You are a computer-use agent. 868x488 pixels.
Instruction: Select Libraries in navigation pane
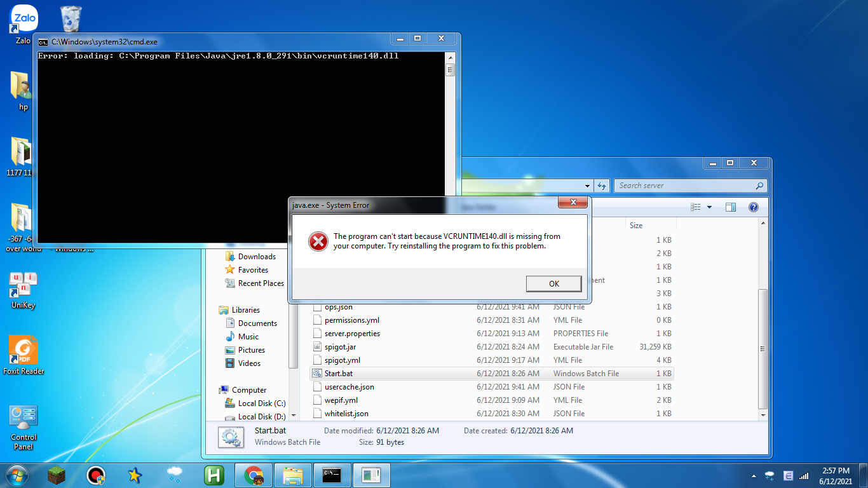point(246,310)
